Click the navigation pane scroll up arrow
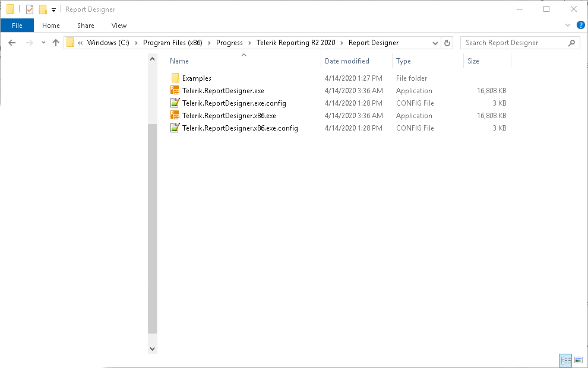The image size is (588, 368). coord(152,59)
